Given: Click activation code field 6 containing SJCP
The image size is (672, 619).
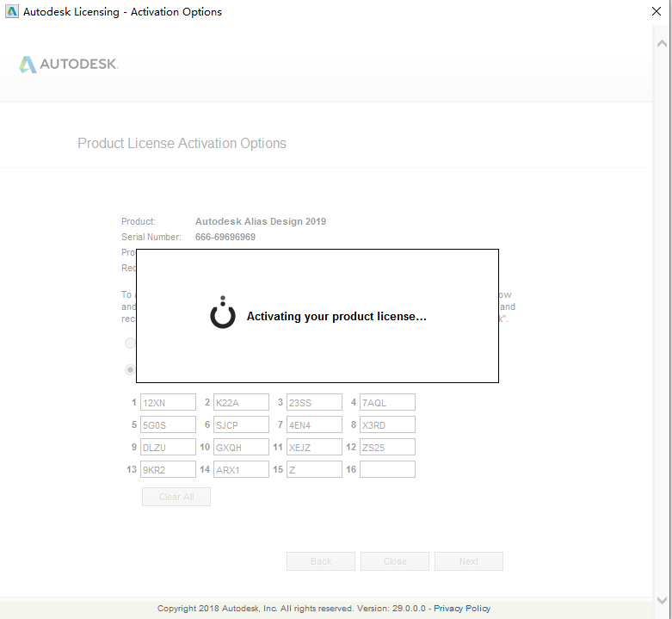Looking at the screenshot, I should [x=241, y=424].
